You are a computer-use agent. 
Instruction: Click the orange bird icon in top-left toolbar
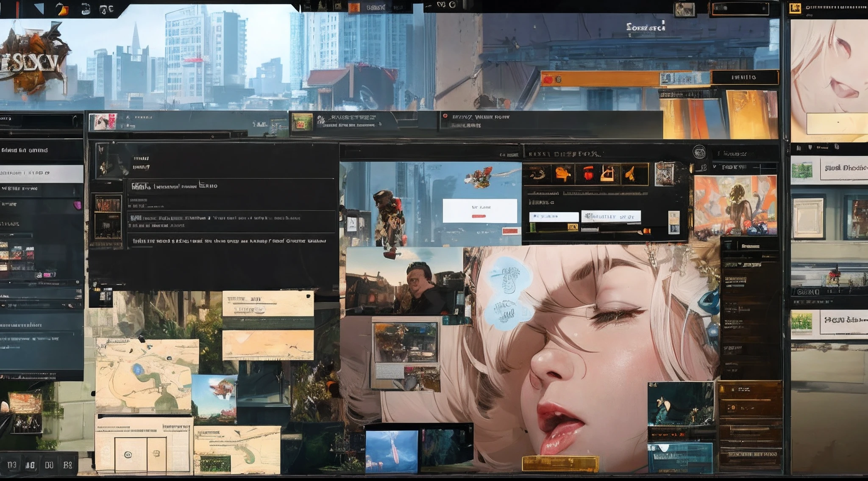pos(62,9)
